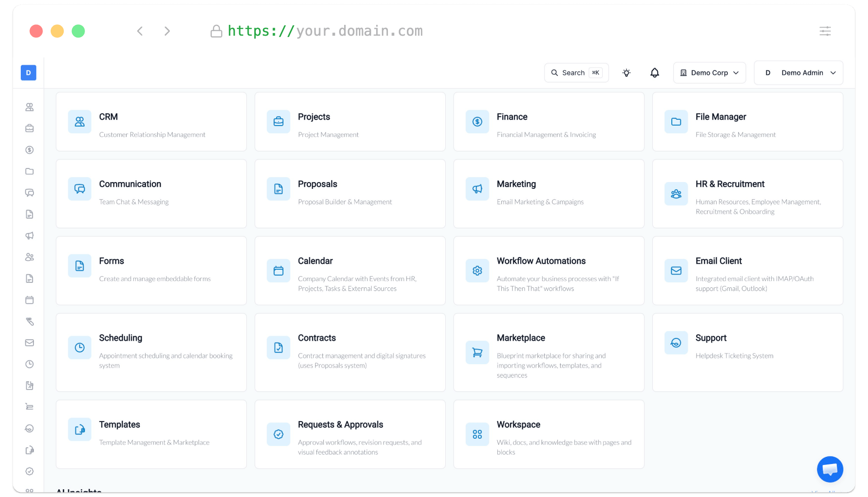
Task: Open the Projects module card
Action: 350,122
